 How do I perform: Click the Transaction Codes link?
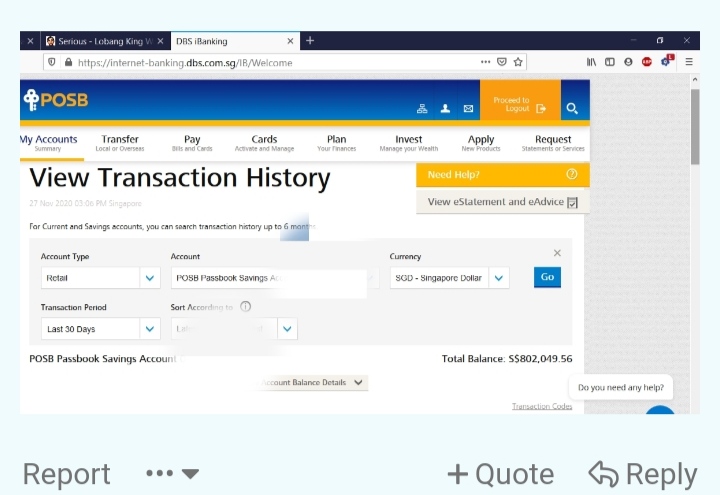(542, 407)
